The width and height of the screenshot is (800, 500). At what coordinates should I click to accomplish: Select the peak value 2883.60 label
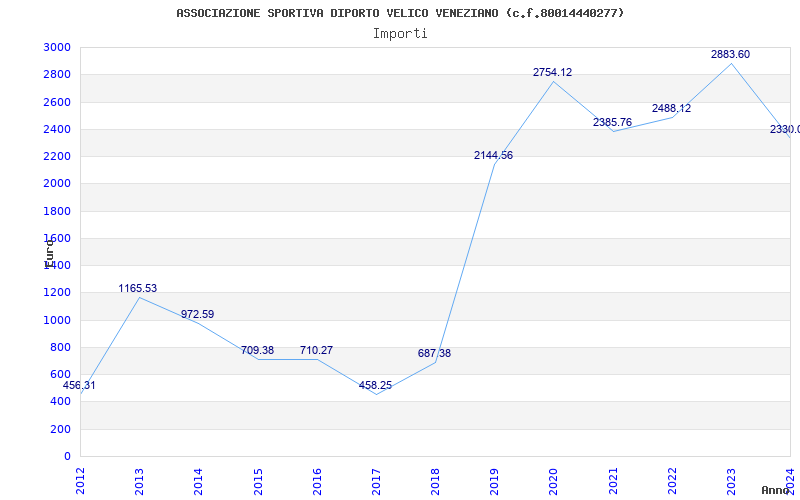[x=731, y=54]
